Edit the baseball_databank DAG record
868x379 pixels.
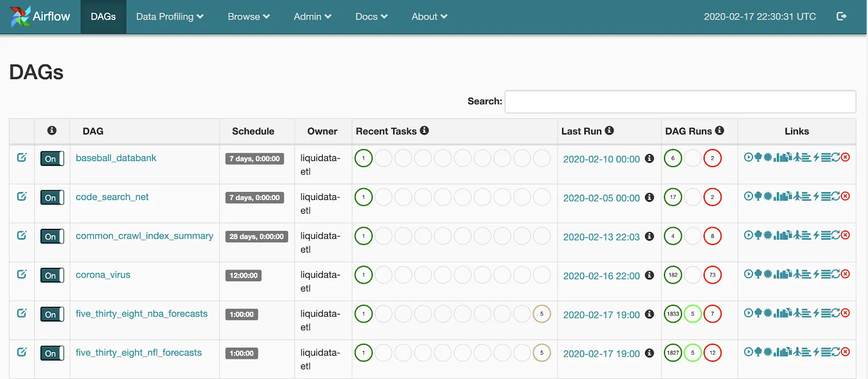22,157
